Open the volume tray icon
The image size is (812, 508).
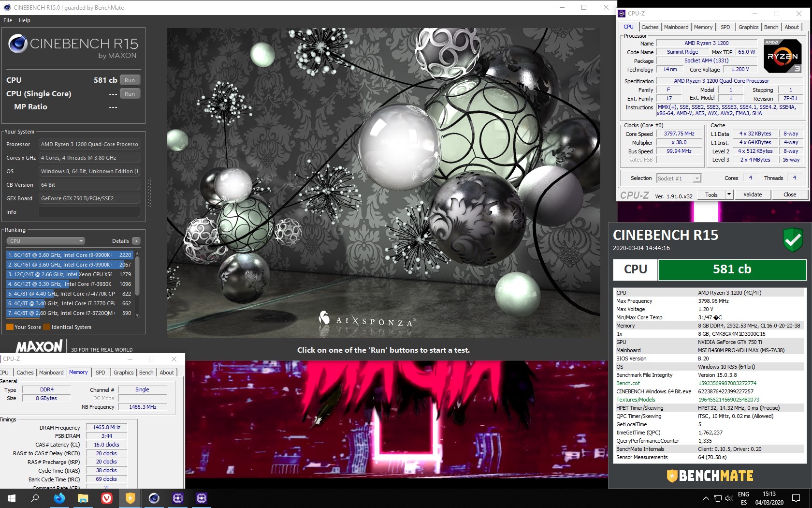(x=729, y=498)
